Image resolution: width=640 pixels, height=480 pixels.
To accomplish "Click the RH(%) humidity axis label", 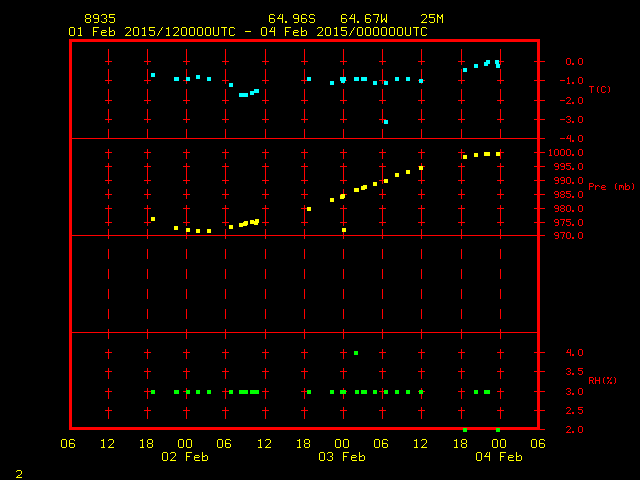I will 600,381.
